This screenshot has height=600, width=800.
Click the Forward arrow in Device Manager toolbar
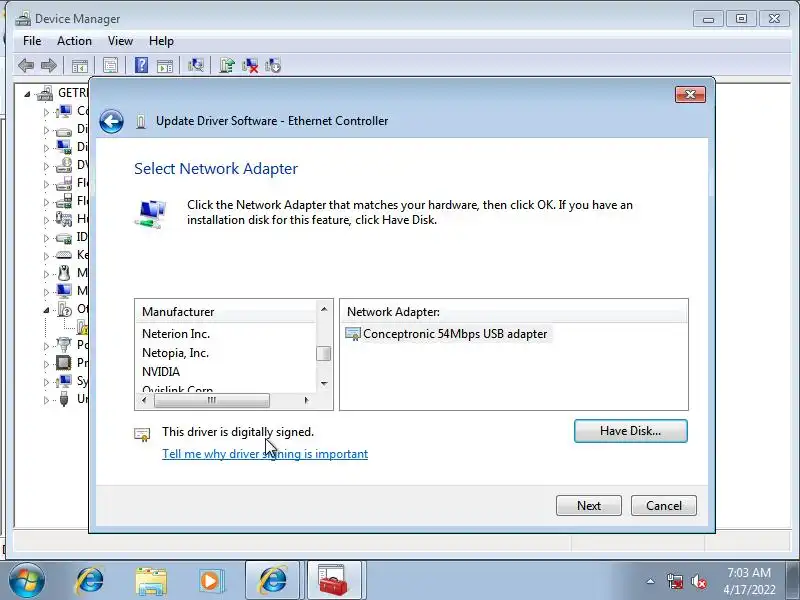pyautogui.click(x=49, y=66)
